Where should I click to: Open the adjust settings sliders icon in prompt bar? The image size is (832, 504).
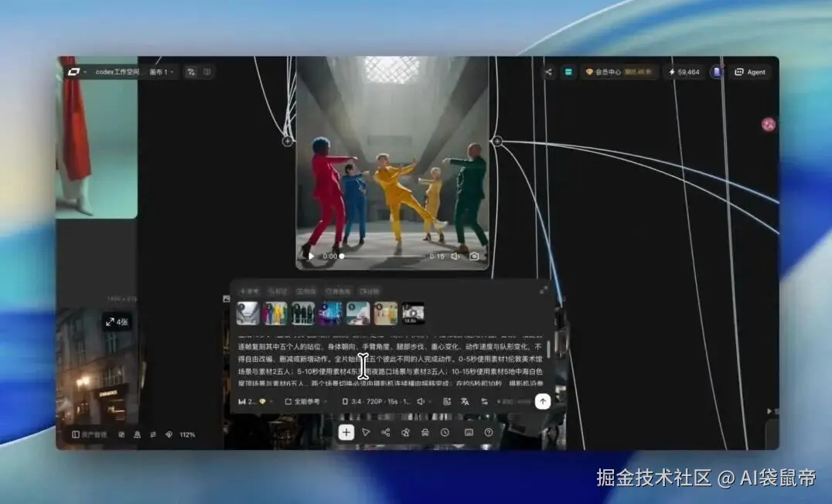coord(485,402)
